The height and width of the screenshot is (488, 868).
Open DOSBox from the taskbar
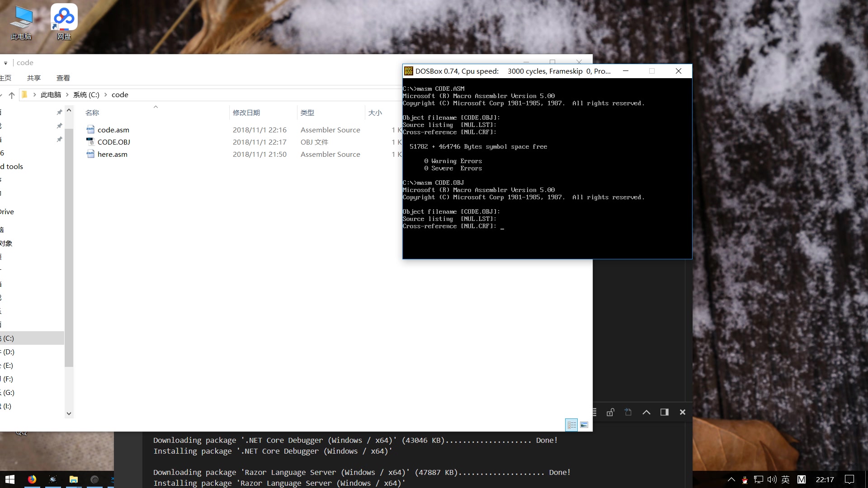tap(52, 479)
